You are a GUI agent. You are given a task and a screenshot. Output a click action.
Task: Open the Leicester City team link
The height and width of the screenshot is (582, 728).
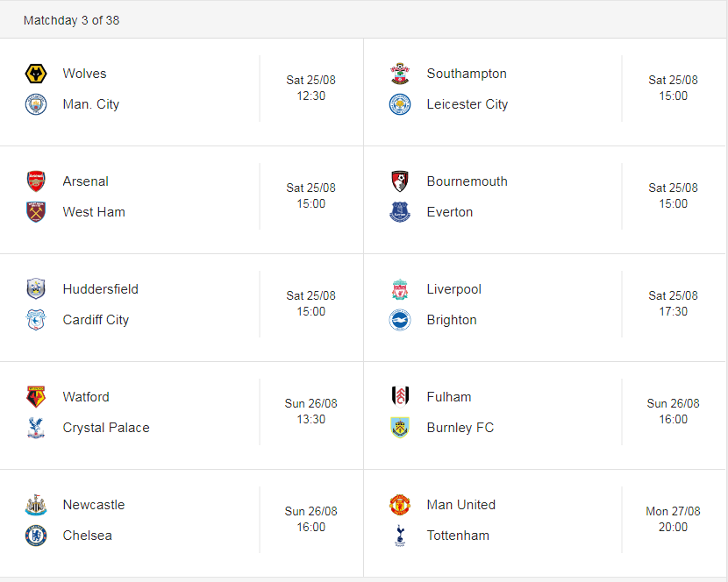coord(467,104)
